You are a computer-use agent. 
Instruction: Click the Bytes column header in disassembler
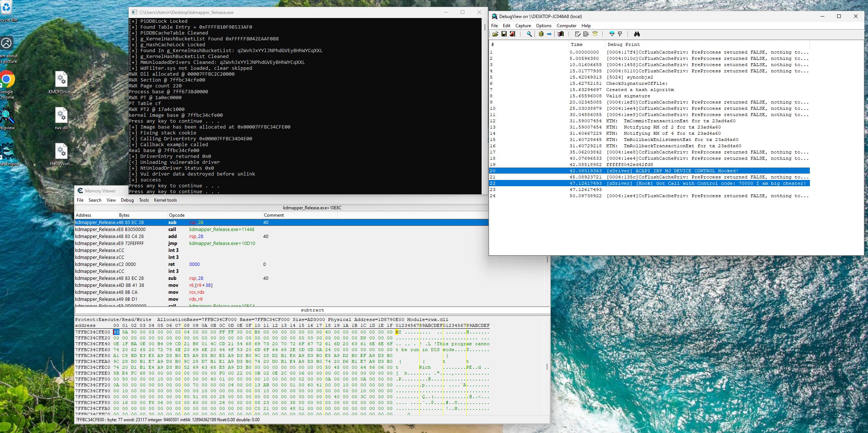click(x=143, y=215)
